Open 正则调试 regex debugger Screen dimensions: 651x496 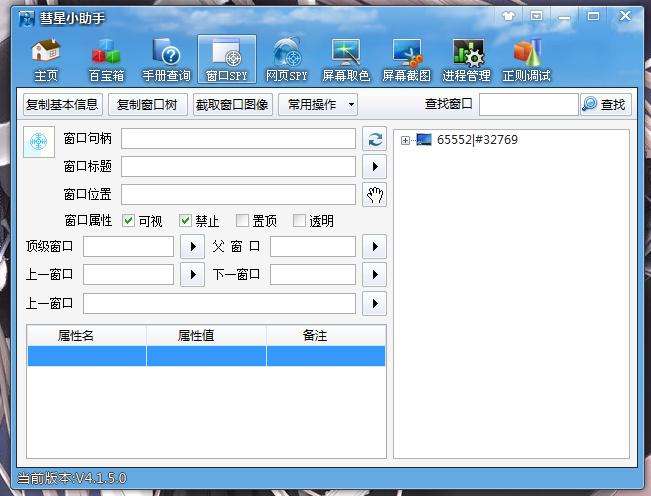pos(526,60)
